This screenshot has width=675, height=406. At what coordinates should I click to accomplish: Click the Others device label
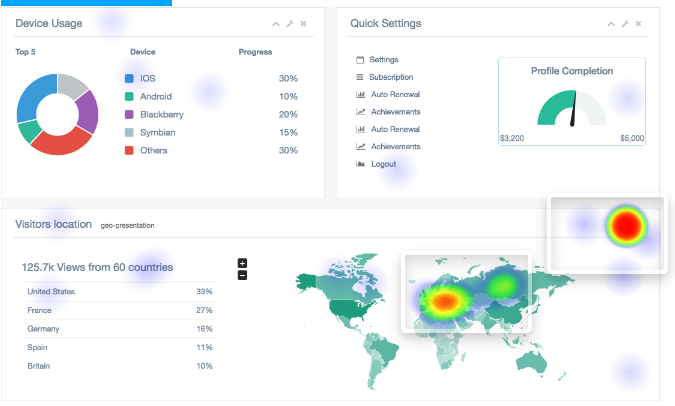coord(154,150)
